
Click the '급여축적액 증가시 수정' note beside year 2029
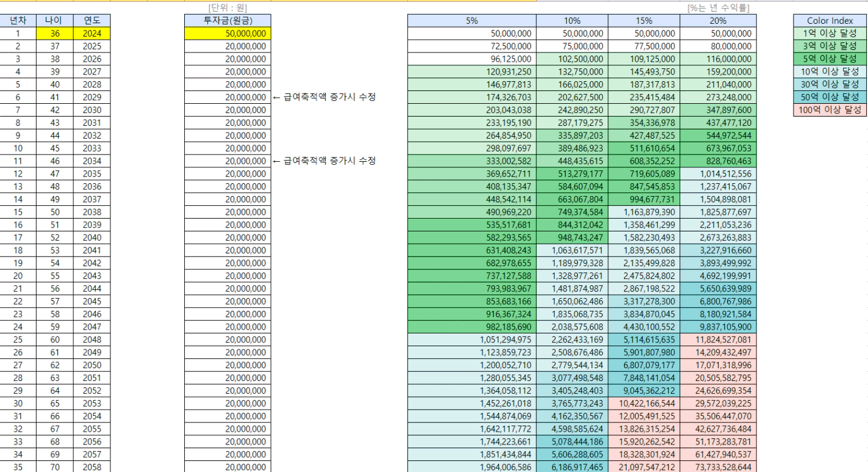coord(323,97)
